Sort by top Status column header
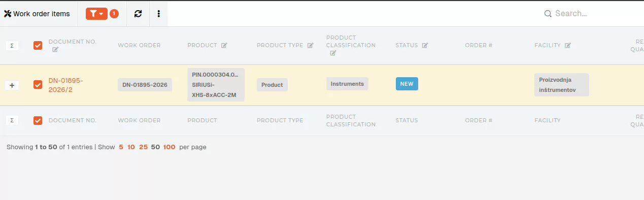644x200 pixels. point(406,45)
